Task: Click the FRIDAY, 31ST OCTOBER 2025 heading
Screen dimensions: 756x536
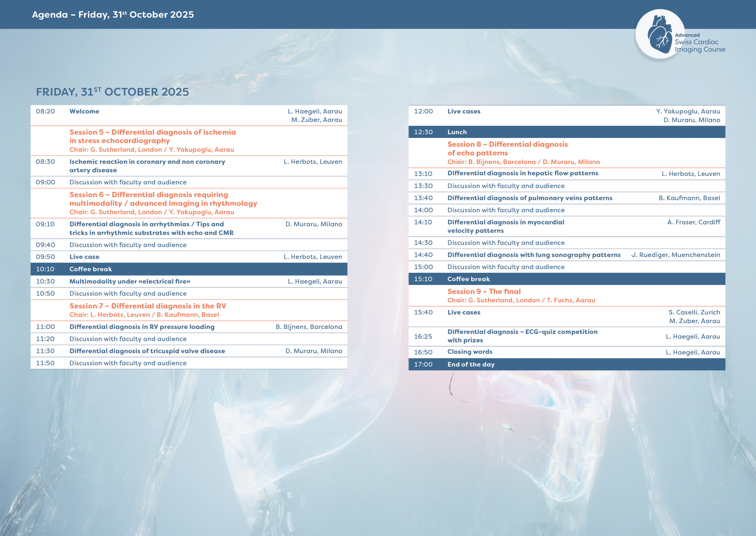Action: (112, 92)
